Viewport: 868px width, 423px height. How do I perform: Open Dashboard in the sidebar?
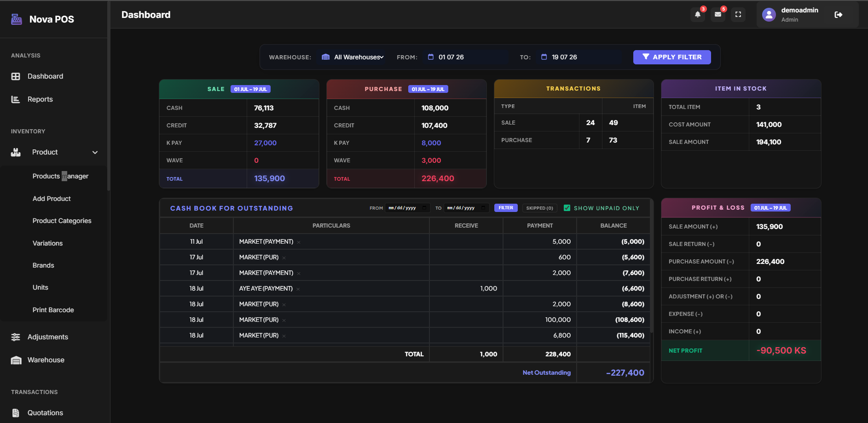click(x=45, y=76)
